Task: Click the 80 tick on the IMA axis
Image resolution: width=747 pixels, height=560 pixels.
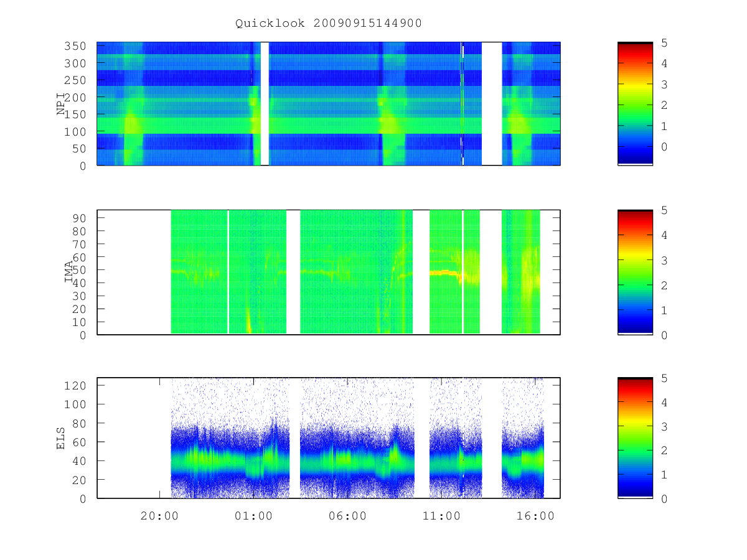Action: click(x=79, y=231)
